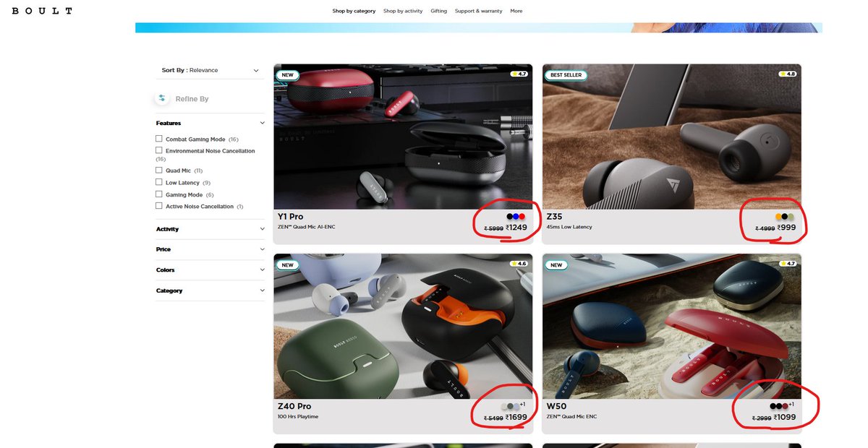
Task: Click the NEW badge on W50 card
Action: [556, 265]
